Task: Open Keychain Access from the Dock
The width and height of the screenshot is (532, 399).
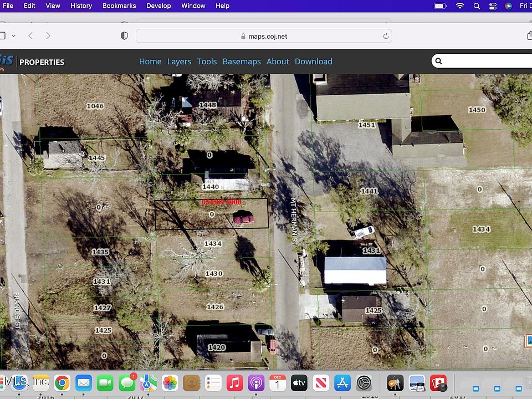Action: click(x=395, y=383)
